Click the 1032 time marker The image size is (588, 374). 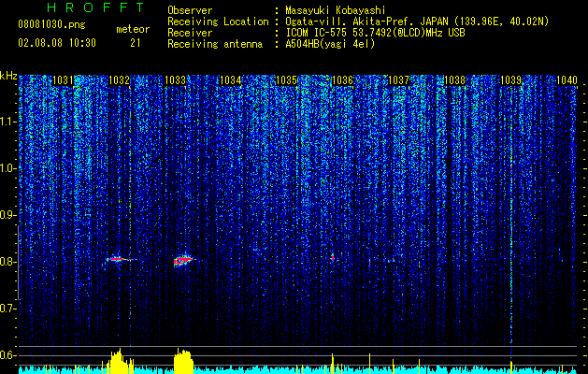(119, 80)
